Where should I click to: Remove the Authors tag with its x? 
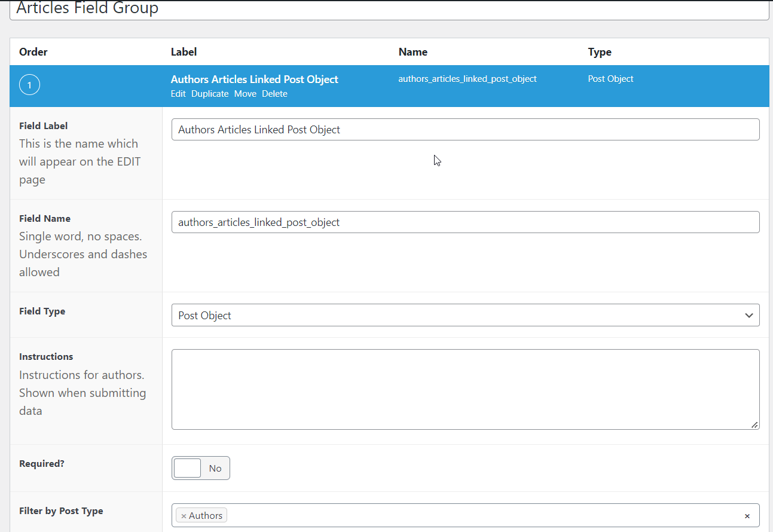[184, 516]
